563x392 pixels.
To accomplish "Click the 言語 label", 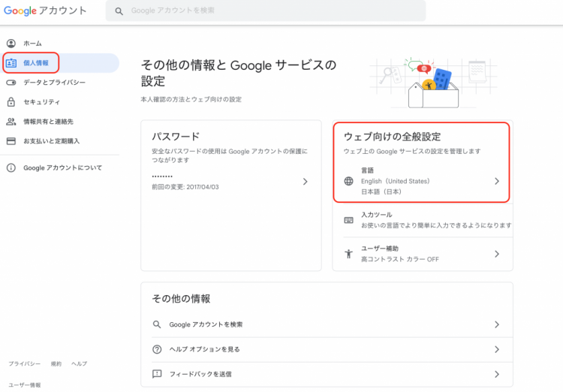I will click(367, 170).
